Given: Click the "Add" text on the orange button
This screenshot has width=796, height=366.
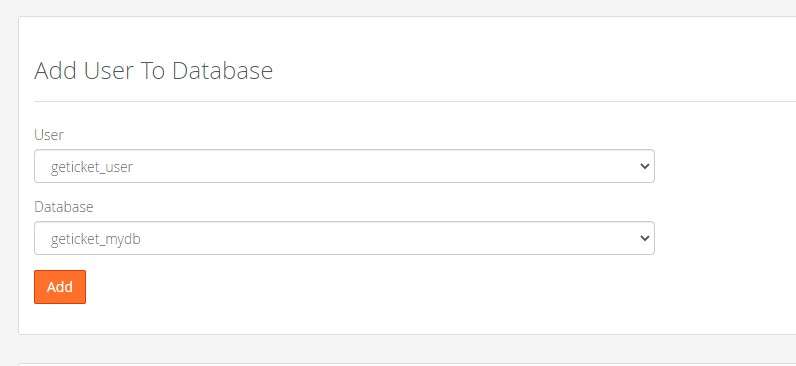Looking at the screenshot, I should click(60, 287).
